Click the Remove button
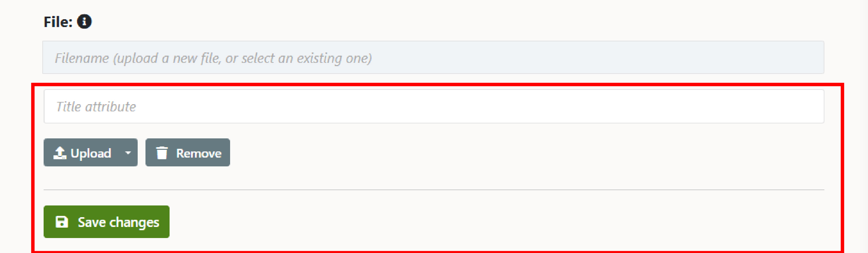Viewport: 868px width, 253px height. click(188, 152)
